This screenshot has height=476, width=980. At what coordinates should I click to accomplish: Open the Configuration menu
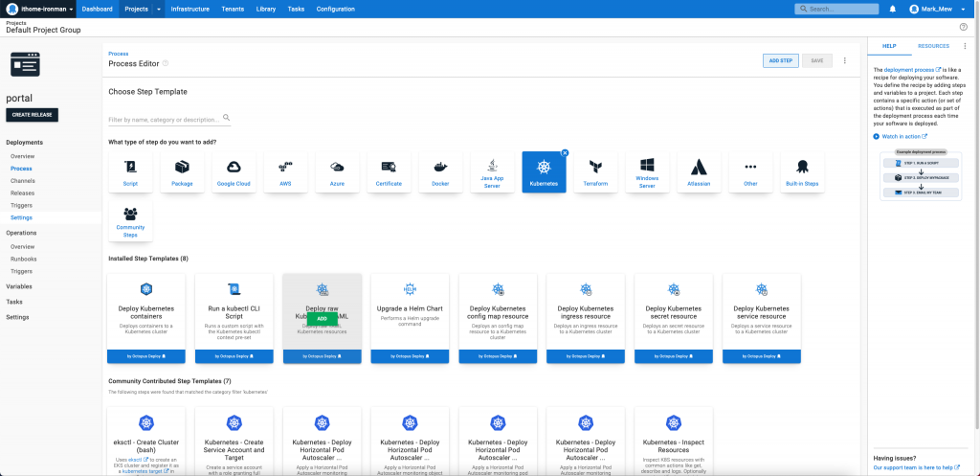click(x=336, y=9)
